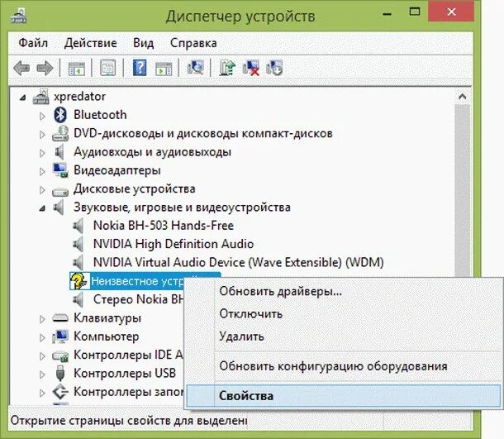
Task: Click the Клавиатуры keyboard icon
Action: tap(60, 318)
